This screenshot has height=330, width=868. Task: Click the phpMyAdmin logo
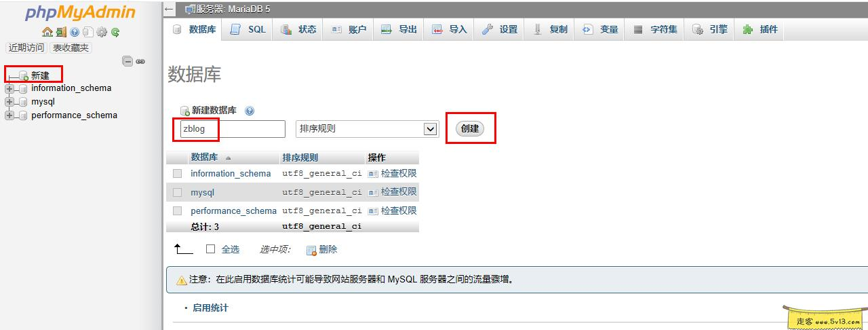point(80,13)
